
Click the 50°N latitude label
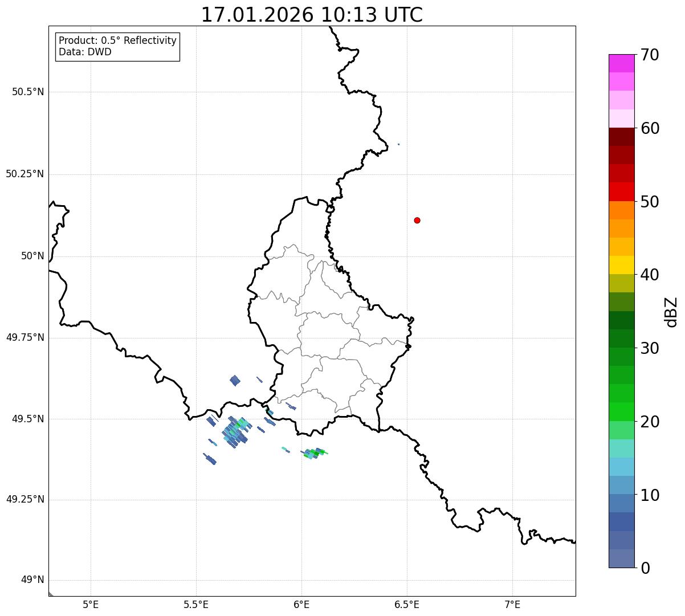(32, 256)
